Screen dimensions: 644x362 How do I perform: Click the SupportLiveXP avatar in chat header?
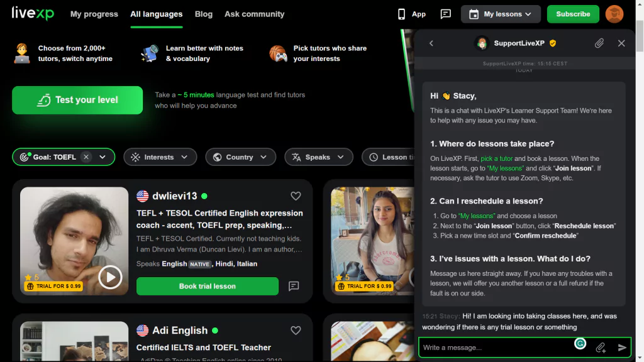click(482, 43)
